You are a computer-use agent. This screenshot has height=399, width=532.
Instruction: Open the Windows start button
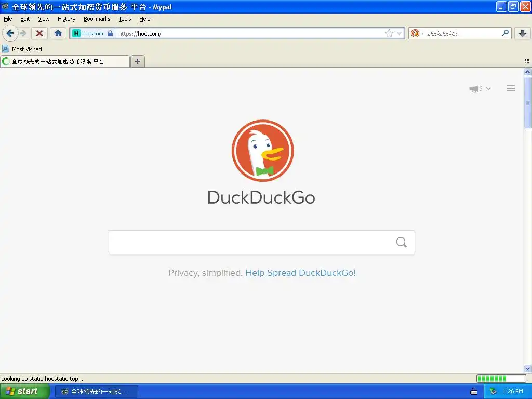pyautogui.click(x=25, y=391)
